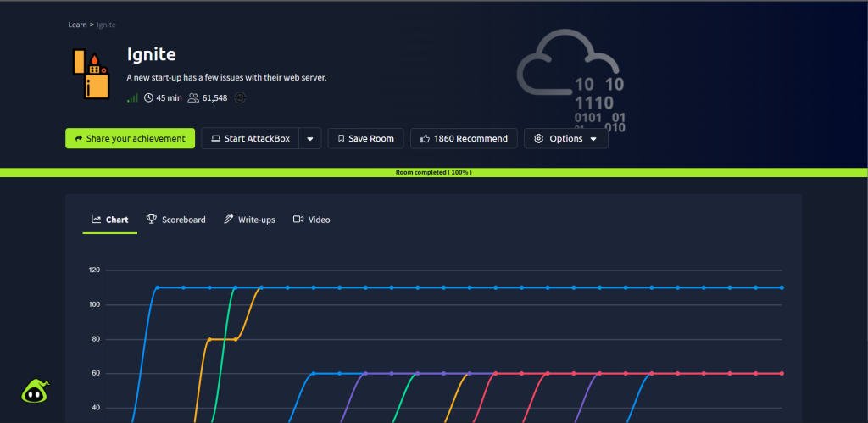Click the green mascot icon in bottom-left corner
This screenshot has height=423, width=868.
pos(35,391)
